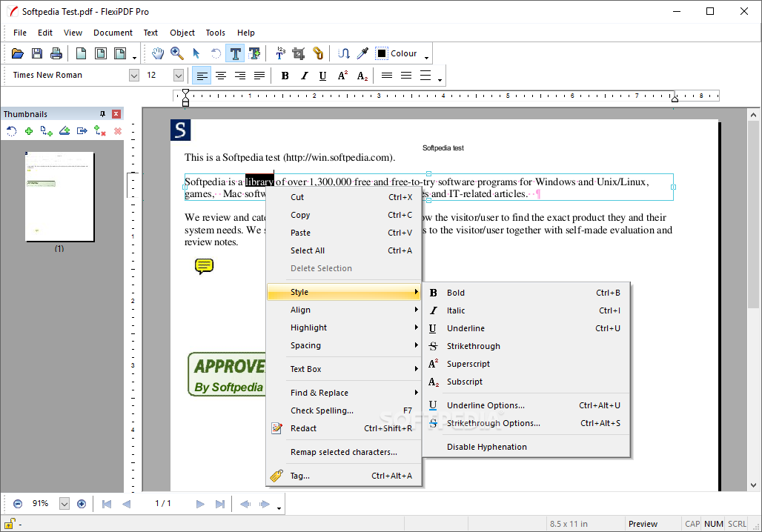Click the Undo rotate arrow icon
Viewport: 762px width, 532px height.
[x=216, y=53]
